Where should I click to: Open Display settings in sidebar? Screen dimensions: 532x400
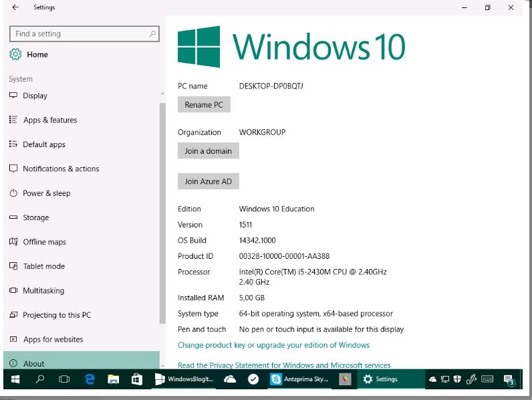pyautogui.click(x=35, y=96)
